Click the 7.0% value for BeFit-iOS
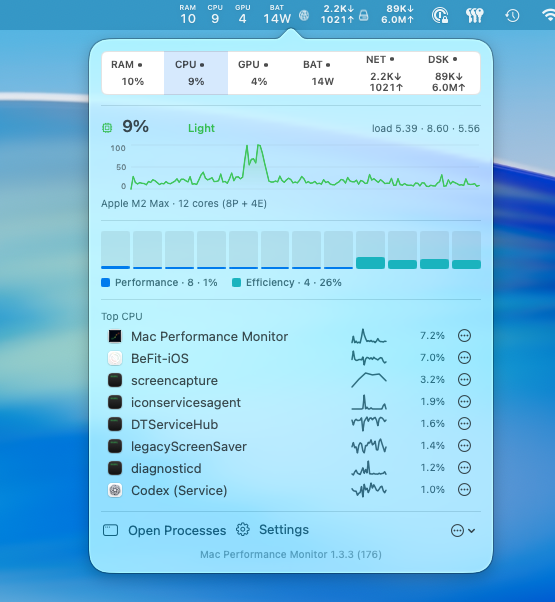The height and width of the screenshot is (602, 555). pos(432,358)
